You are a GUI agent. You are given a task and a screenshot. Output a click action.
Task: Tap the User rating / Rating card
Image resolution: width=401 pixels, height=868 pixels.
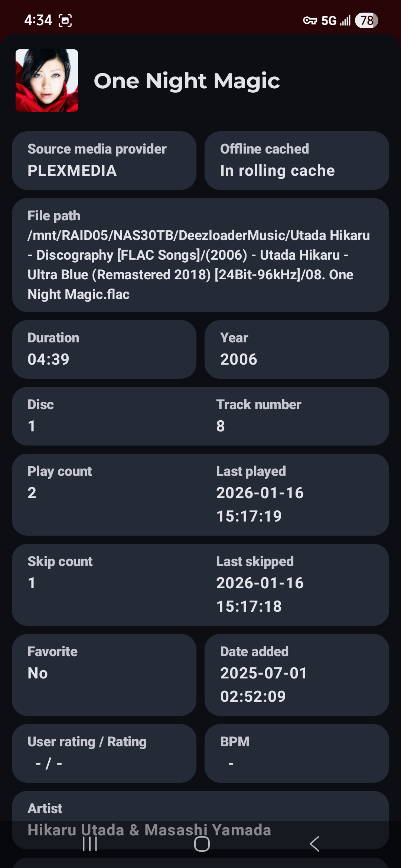(x=104, y=753)
